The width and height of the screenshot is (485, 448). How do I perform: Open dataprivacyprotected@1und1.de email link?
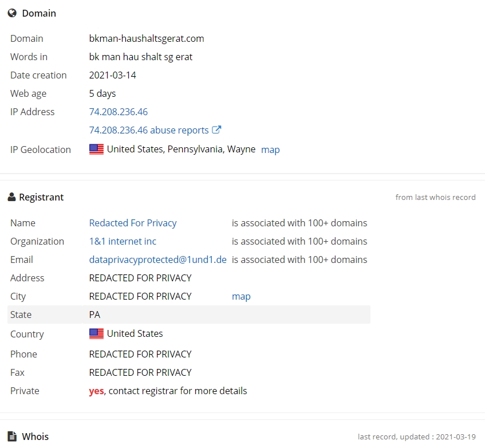click(157, 260)
